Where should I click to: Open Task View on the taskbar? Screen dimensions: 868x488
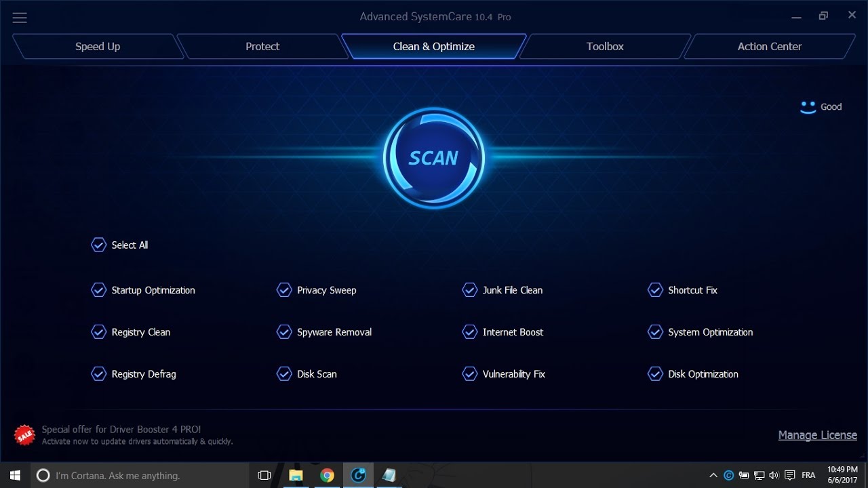coord(264,475)
